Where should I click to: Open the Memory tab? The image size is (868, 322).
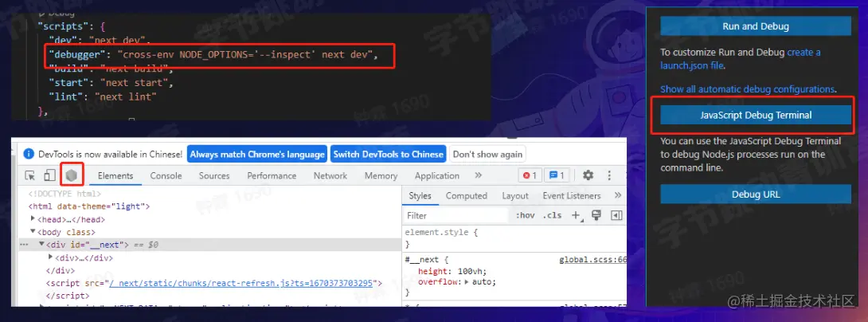[381, 175]
